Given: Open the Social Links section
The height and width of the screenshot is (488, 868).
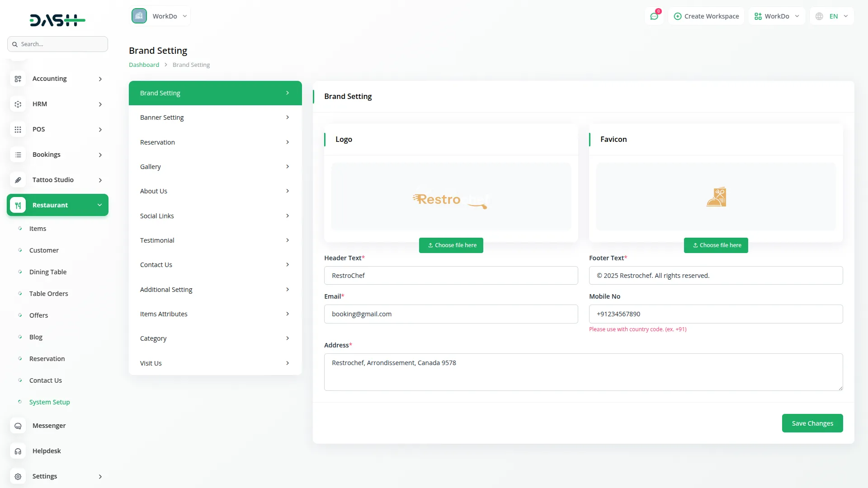Looking at the screenshot, I should (x=215, y=216).
